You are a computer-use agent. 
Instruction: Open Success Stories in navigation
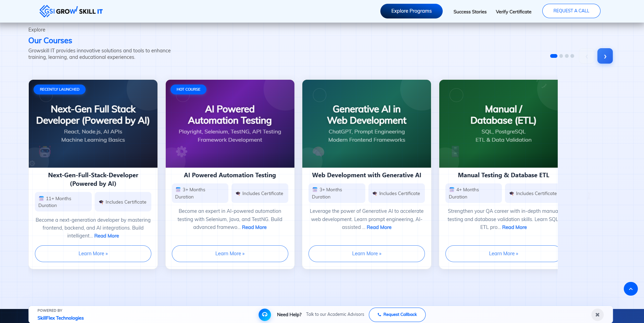tap(470, 12)
